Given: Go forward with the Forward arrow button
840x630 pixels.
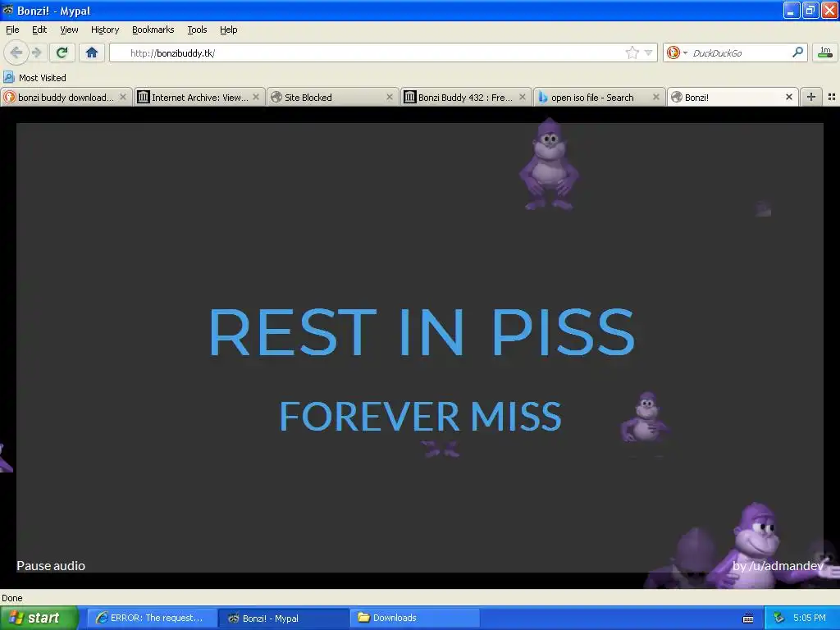Looking at the screenshot, I should click(36, 52).
